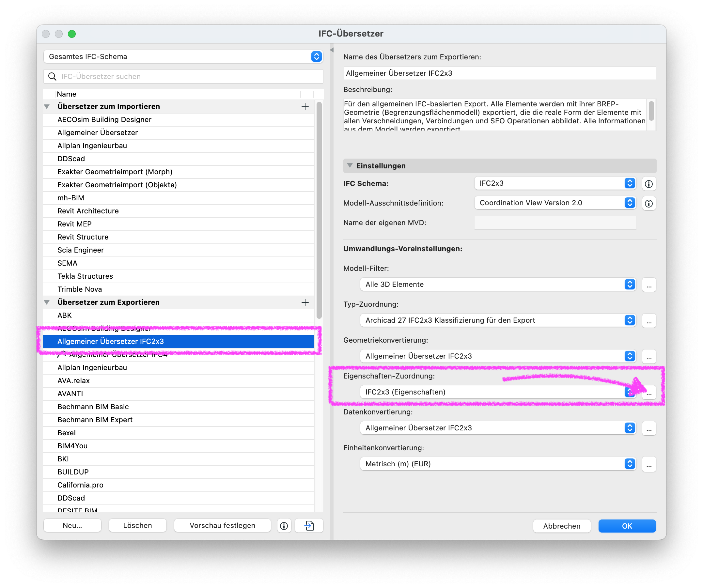Open Typ-Zuordnung Archicad 27 dropdown
This screenshot has width=703, height=588.
(498, 320)
